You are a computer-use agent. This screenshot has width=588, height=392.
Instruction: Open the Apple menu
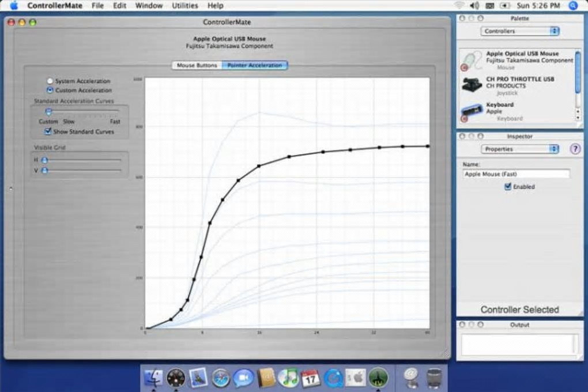pos(13,6)
